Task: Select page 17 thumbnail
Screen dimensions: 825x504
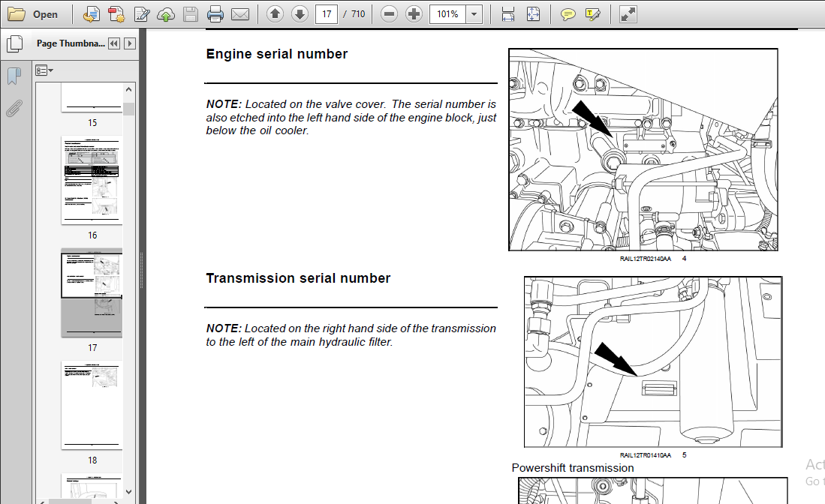Action: coord(92,292)
